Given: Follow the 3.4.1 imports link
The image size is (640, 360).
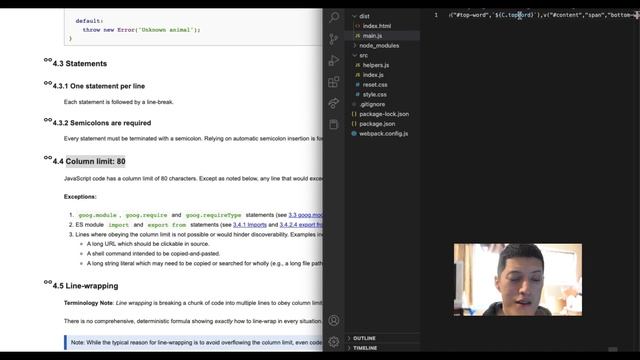Looking at the screenshot, I should pyautogui.click(x=250, y=225).
